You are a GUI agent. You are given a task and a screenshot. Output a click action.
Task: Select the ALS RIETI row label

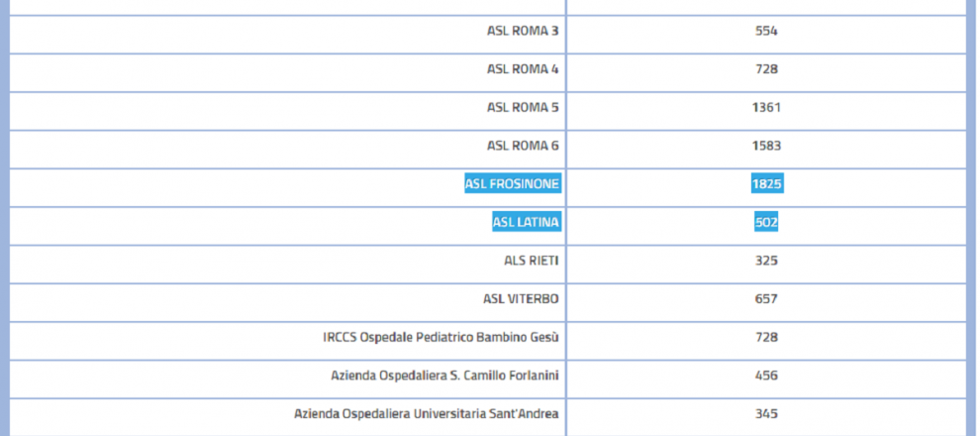click(532, 261)
